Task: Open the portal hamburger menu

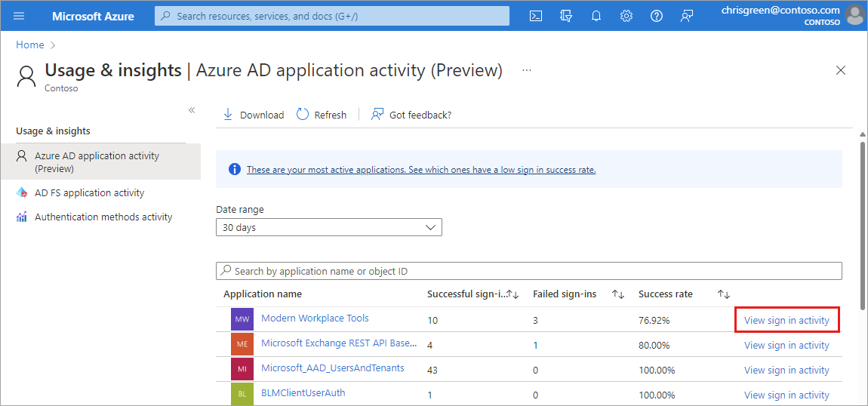Action: (19, 16)
